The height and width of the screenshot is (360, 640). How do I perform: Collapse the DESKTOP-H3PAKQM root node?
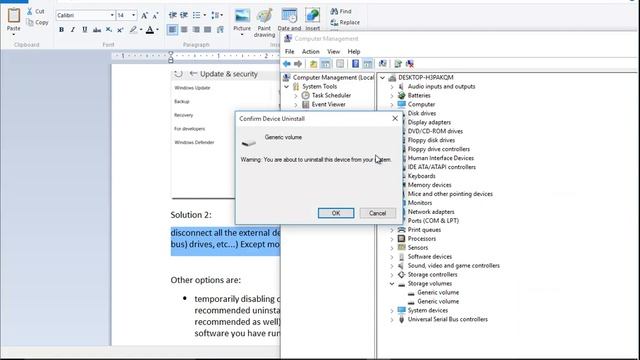point(382,78)
